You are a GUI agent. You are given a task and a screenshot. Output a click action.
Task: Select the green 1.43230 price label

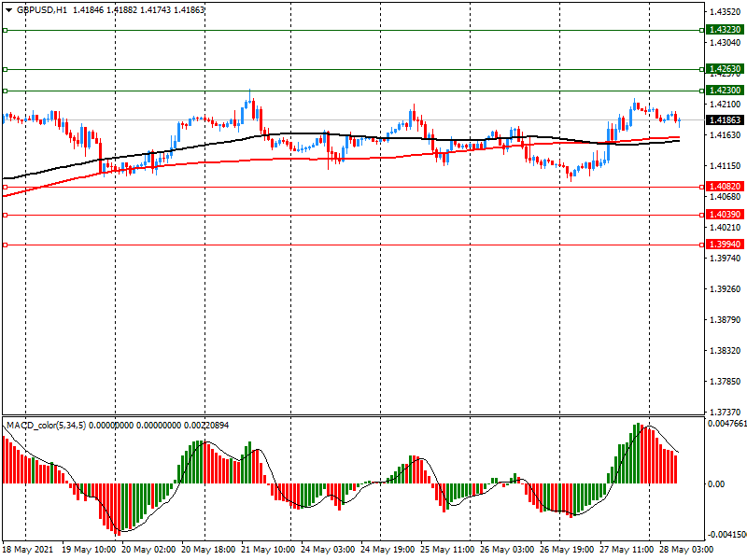[725, 30]
